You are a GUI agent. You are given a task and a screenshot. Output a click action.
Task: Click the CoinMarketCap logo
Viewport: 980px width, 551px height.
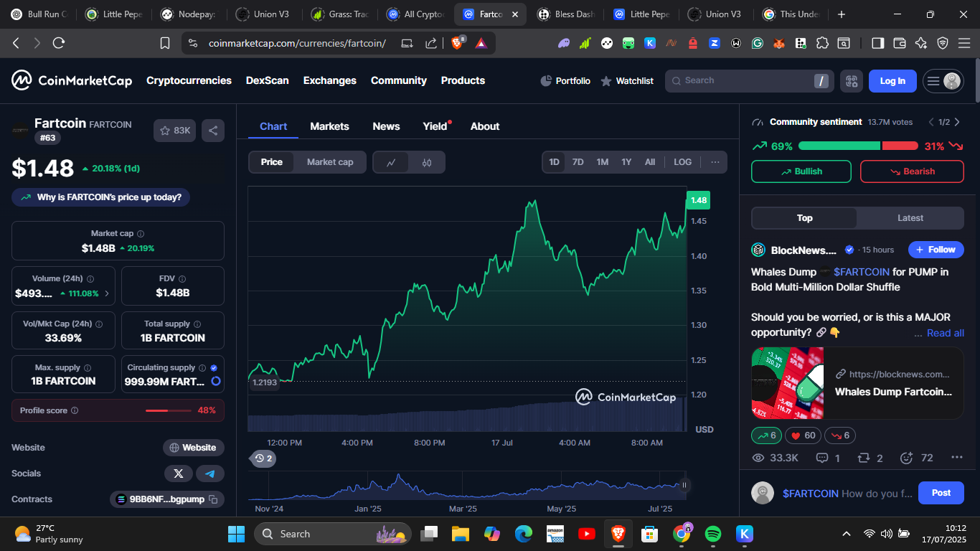(x=72, y=80)
